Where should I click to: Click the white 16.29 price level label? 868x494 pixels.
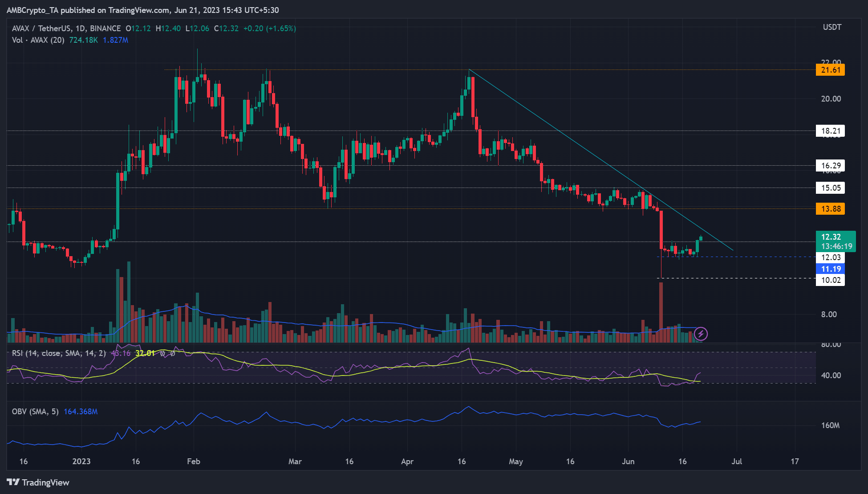click(830, 166)
